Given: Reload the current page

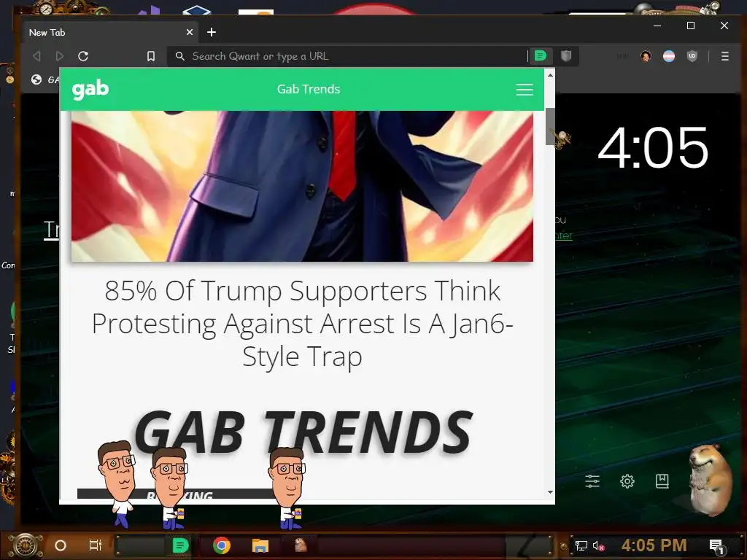Looking at the screenshot, I should pos(83,56).
